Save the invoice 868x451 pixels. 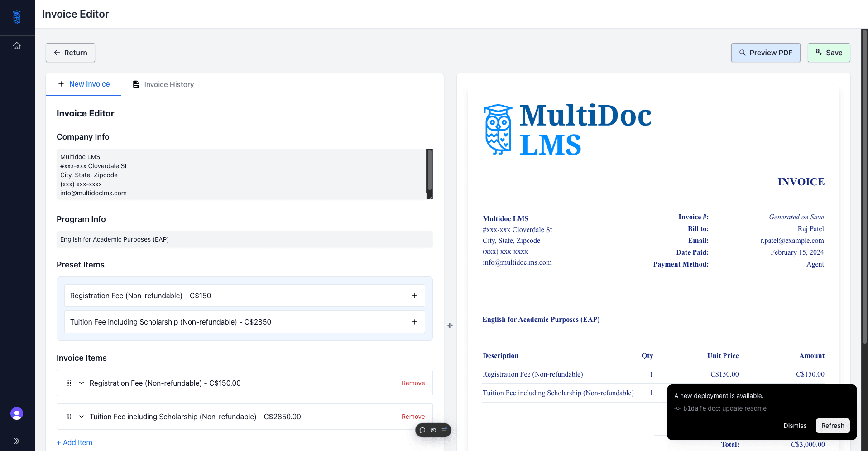pyautogui.click(x=829, y=53)
